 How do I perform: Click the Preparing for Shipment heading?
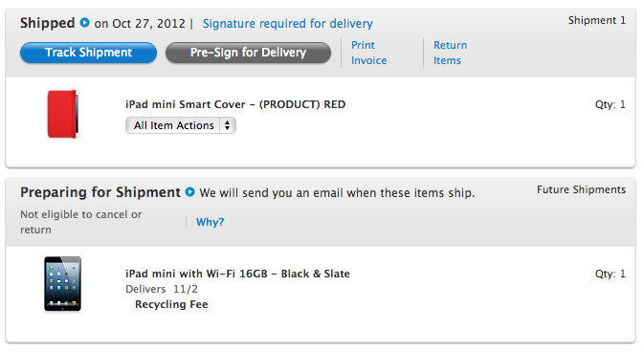(100, 192)
